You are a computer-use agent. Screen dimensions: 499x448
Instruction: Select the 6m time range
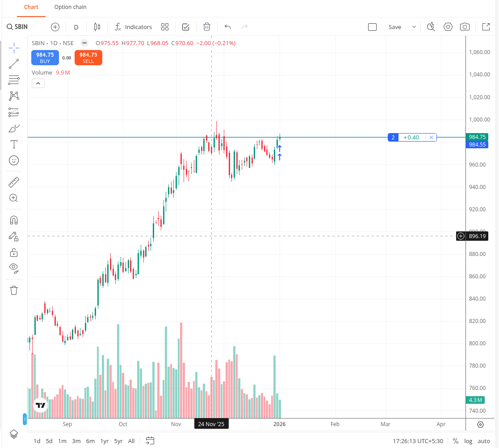[90, 441]
